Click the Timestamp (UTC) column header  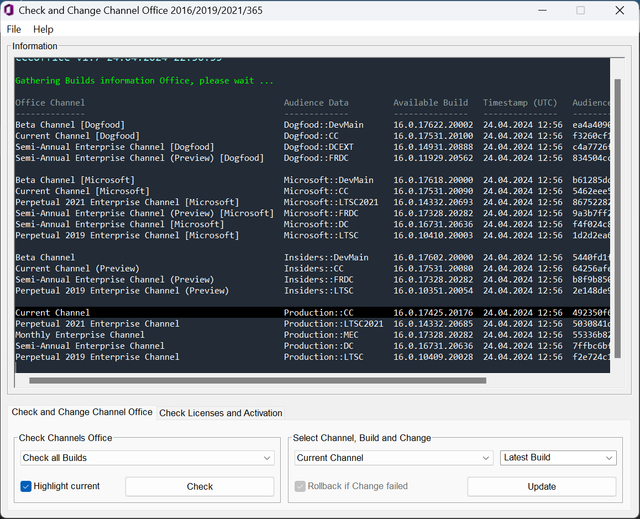click(520, 103)
